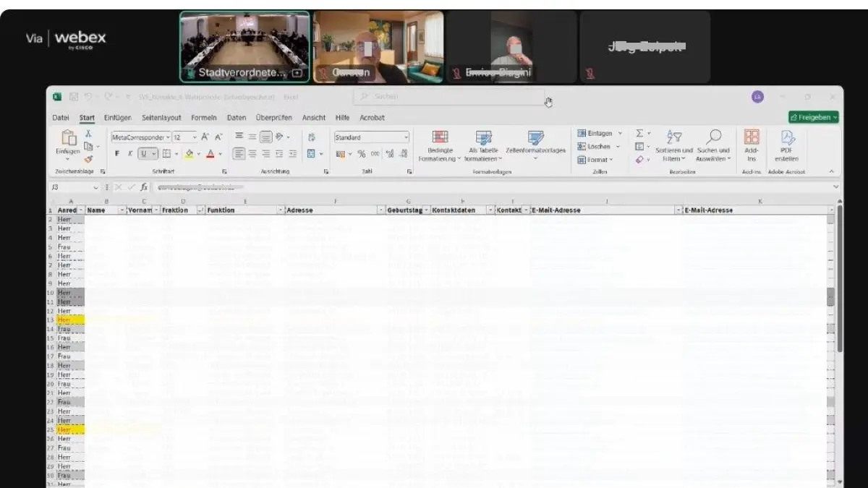The height and width of the screenshot is (488, 868).
Task: Click the percent style icon
Action: 362,154
